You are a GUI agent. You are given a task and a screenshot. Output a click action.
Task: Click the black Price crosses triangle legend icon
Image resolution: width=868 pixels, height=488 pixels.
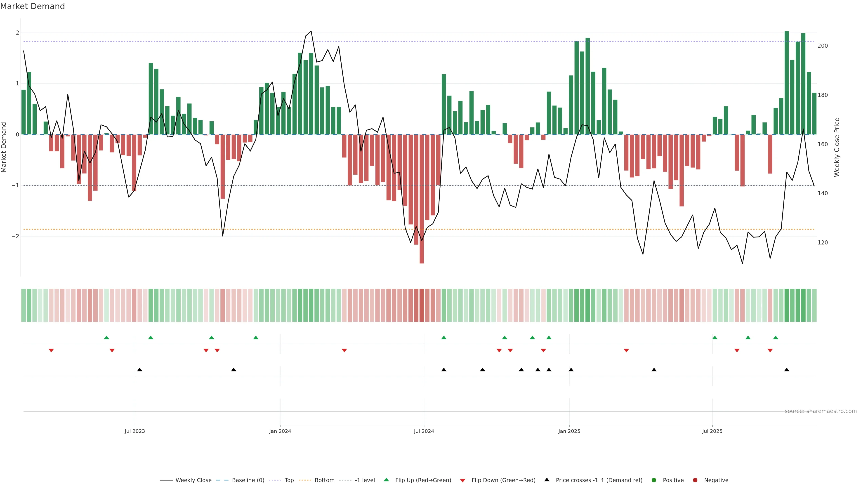(x=547, y=480)
